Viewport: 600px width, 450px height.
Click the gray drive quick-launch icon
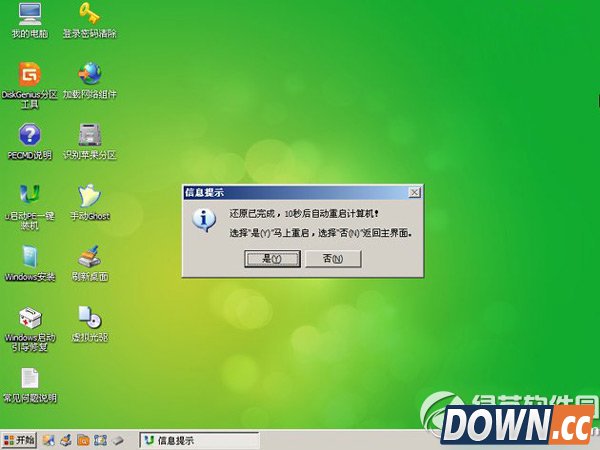tap(118, 440)
